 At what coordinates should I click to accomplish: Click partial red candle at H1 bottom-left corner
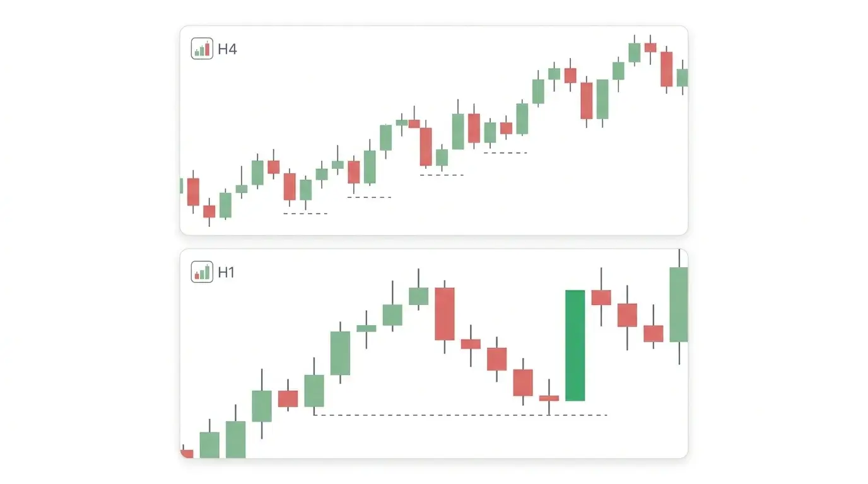point(187,454)
